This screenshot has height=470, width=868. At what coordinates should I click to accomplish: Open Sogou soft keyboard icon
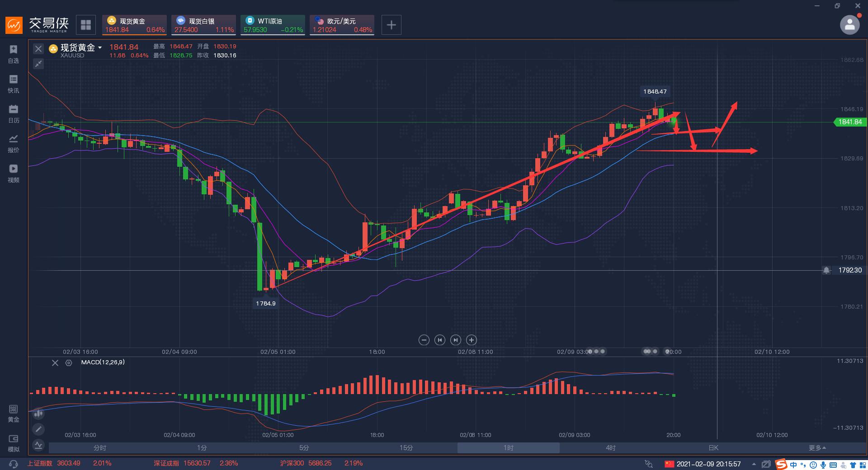[x=833, y=465]
